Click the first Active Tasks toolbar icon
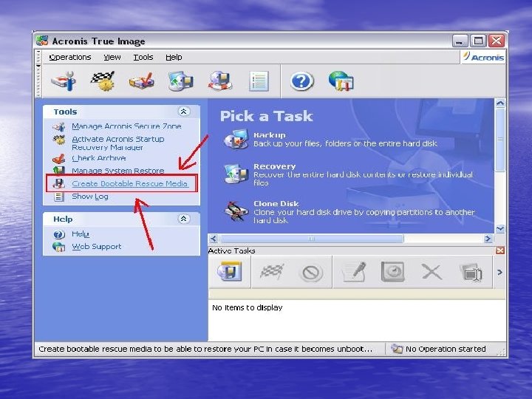 tap(230, 272)
